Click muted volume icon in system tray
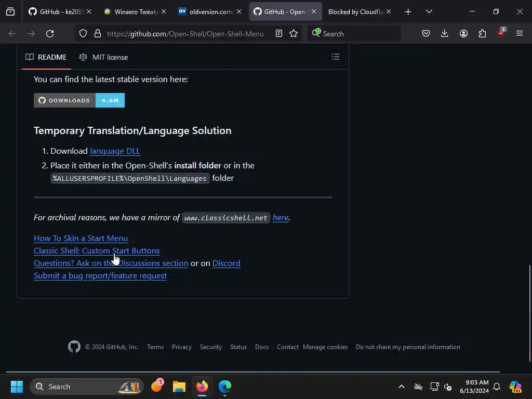The width and height of the screenshot is (532, 399). click(448, 387)
